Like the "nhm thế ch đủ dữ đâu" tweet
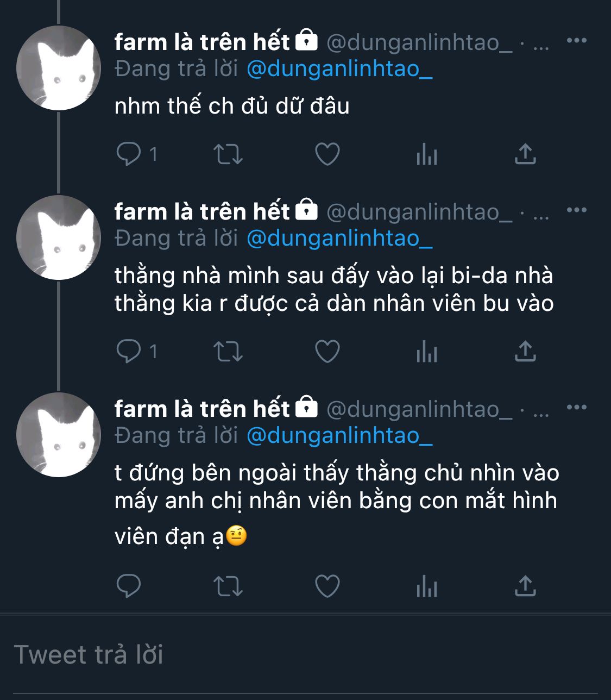This screenshot has width=611, height=700. (327, 154)
